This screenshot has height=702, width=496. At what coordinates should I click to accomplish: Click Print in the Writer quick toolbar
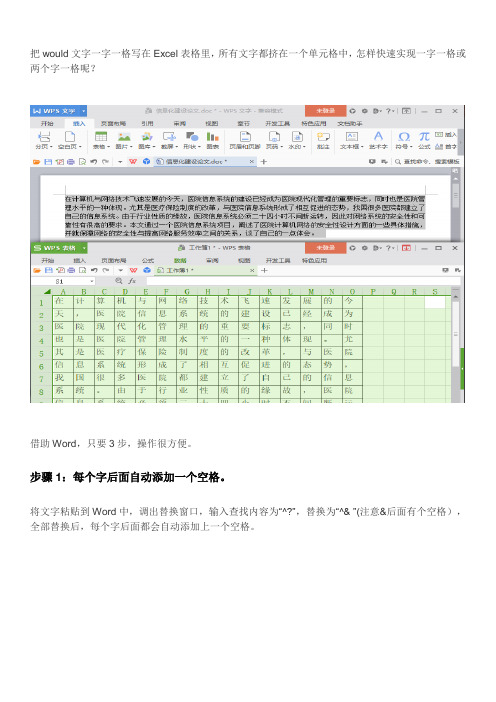coord(71,162)
